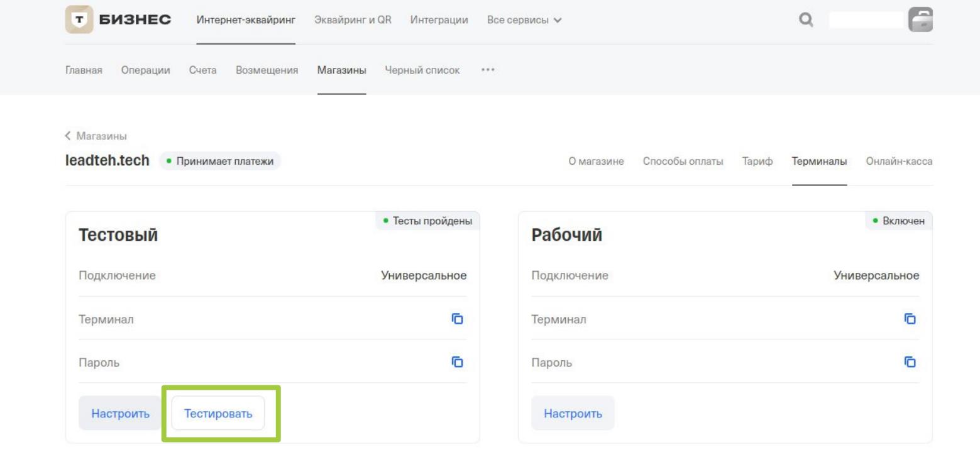The height and width of the screenshot is (474, 980).
Task: Click the T-Business logo icon
Action: 78,21
